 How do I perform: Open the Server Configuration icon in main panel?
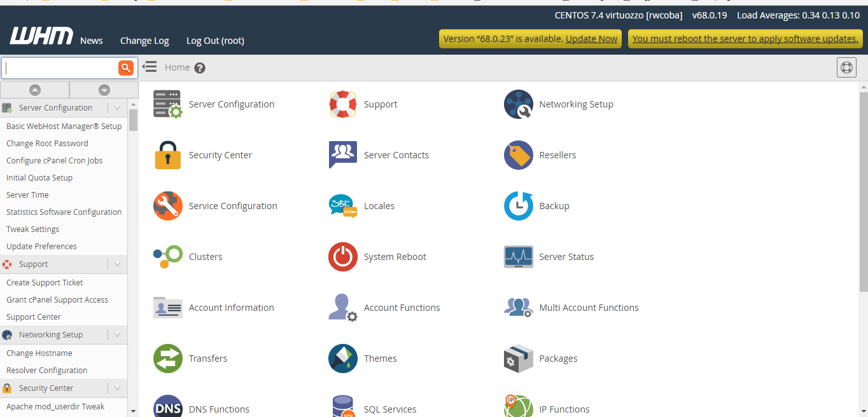[167, 104]
